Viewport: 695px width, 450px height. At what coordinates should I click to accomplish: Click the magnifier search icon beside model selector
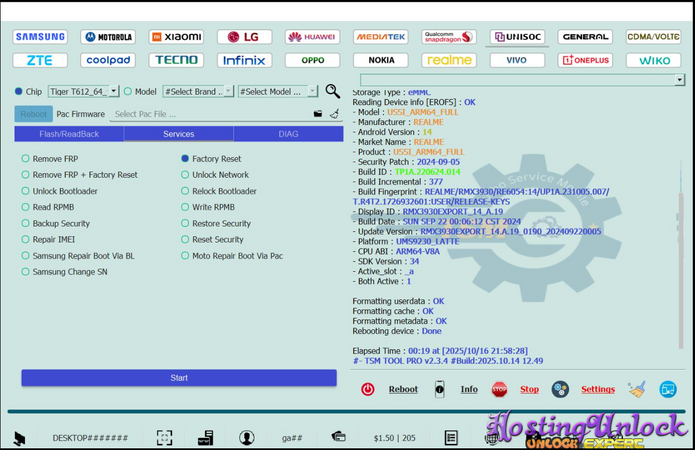pyautogui.click(x=332, y=92)
